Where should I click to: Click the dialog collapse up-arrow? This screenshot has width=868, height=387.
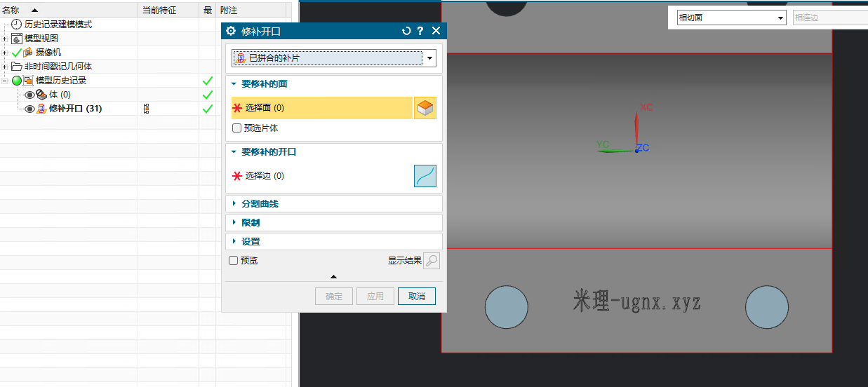[333, 276]
